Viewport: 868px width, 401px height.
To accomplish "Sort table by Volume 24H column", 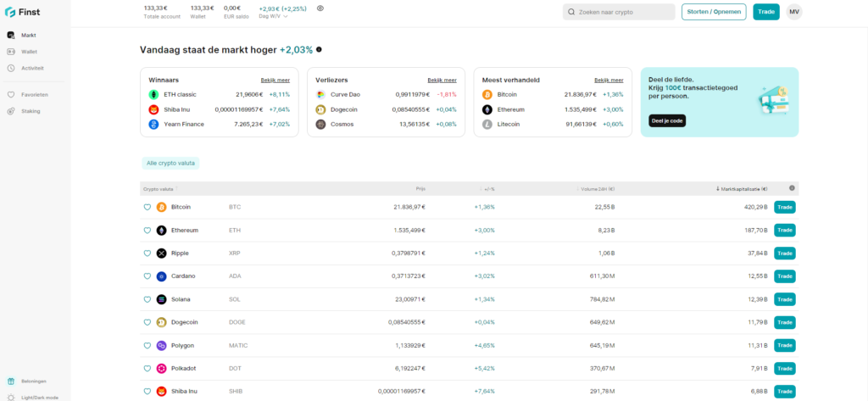I will pos(596,189).
